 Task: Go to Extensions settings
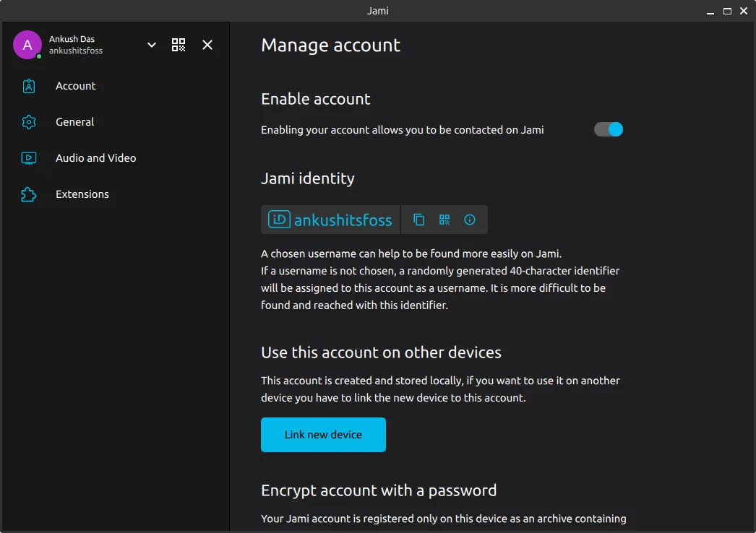82,194
